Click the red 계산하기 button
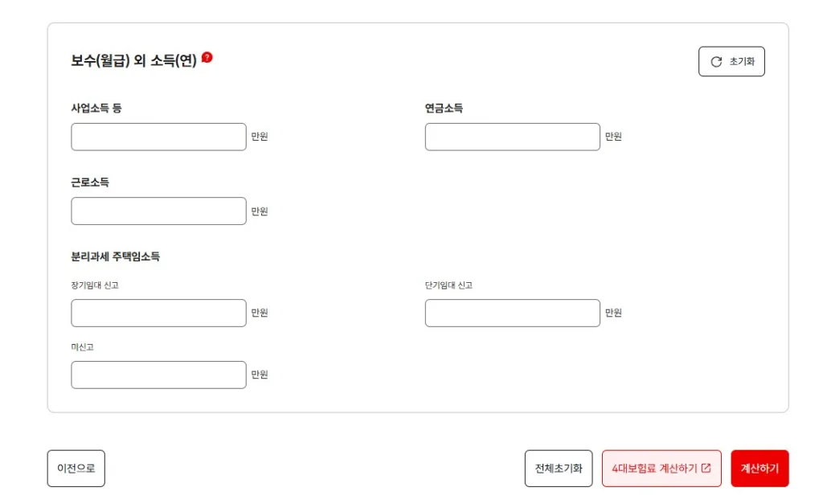 (760, 468)
